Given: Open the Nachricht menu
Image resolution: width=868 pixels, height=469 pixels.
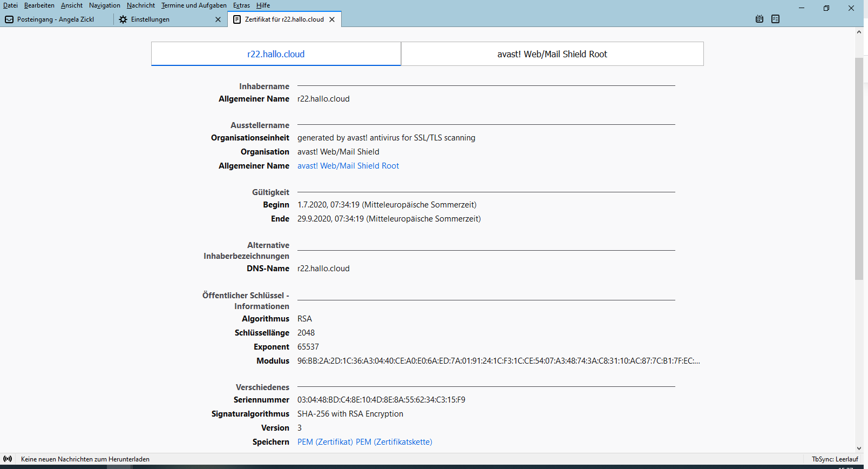Looking at the screenshot, I should (141, 5).
